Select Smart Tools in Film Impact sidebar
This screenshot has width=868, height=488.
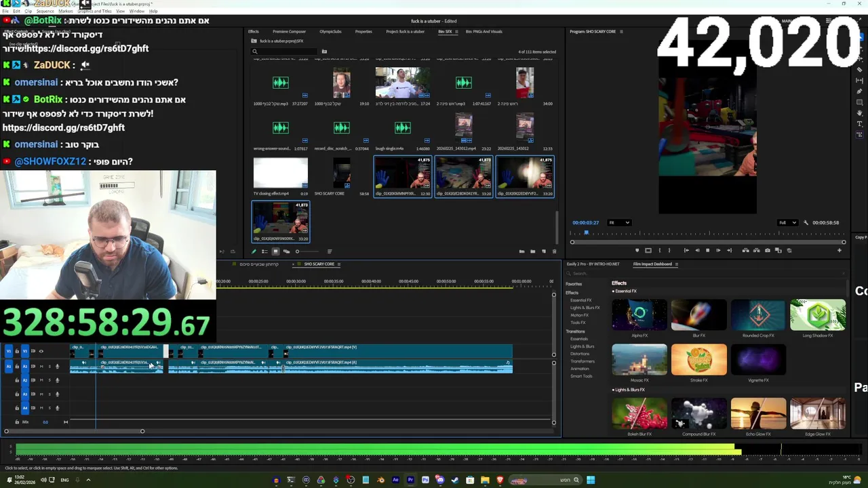(x=581, y=376)
